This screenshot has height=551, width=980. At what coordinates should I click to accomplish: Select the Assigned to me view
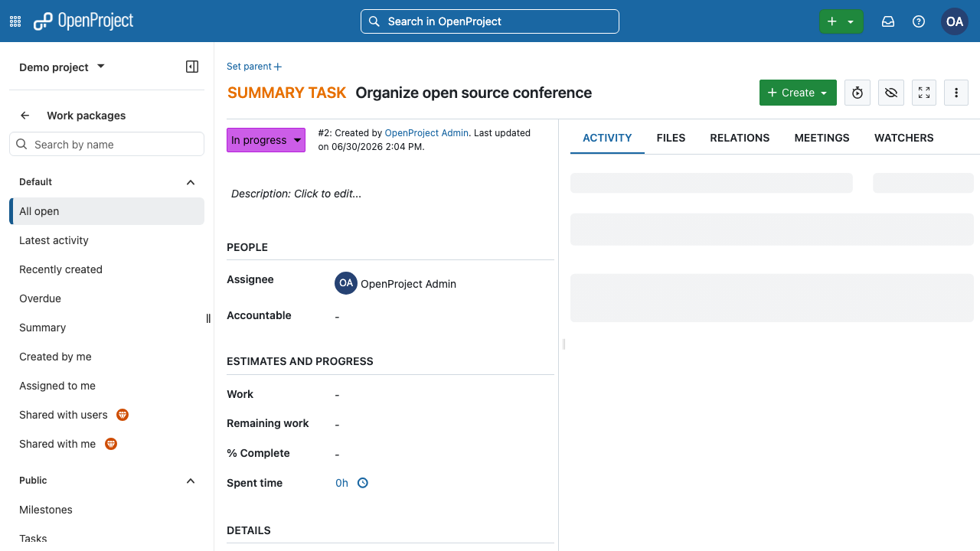click(106, 386)
